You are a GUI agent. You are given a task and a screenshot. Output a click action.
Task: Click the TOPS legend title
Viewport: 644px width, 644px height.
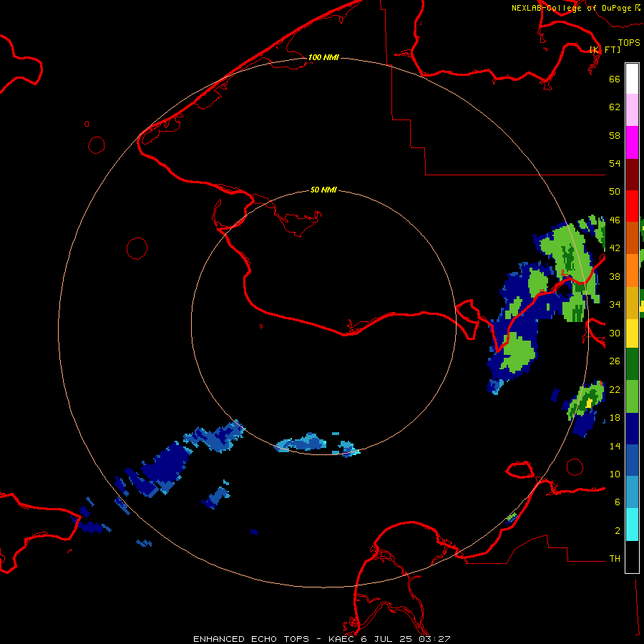click(629, 43)
